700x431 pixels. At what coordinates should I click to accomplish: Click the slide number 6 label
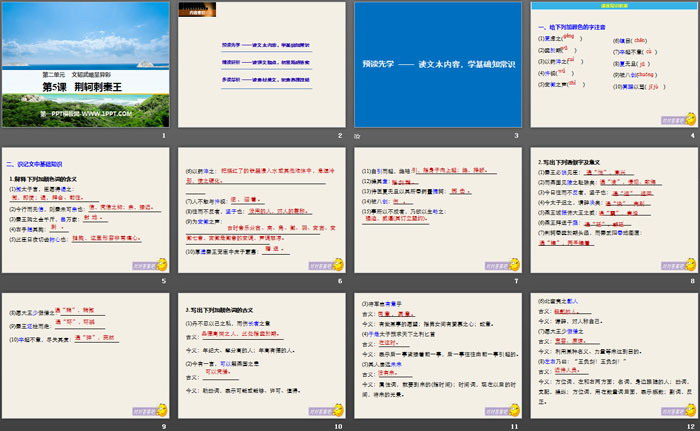tap(340, 281)
